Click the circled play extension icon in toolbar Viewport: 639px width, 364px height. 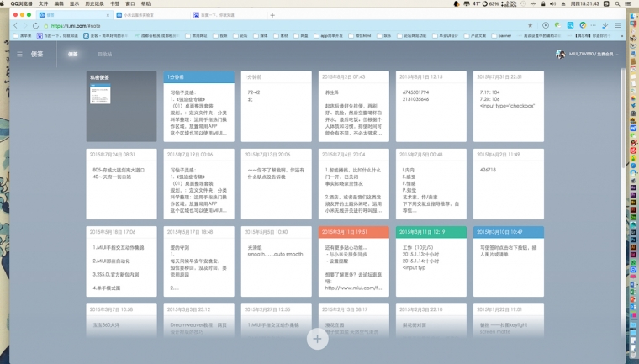point(546,25)
